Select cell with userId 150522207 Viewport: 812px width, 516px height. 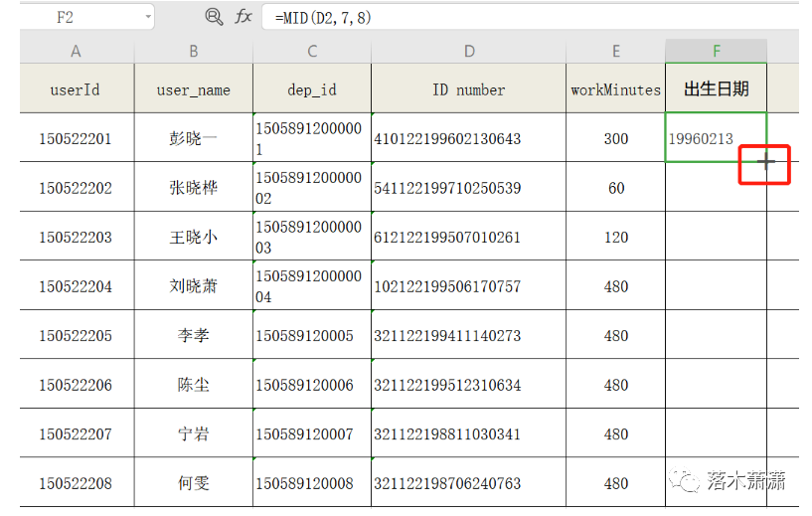click(x=77, y=433)
